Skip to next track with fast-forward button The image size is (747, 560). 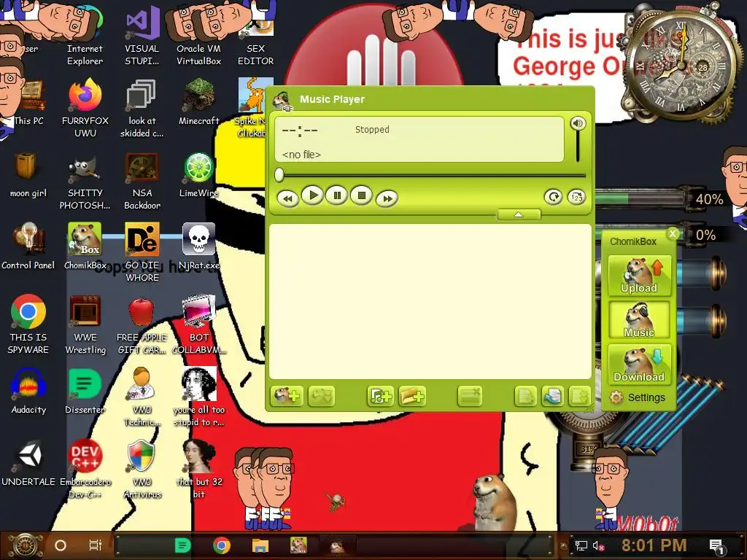coord(387,198)
